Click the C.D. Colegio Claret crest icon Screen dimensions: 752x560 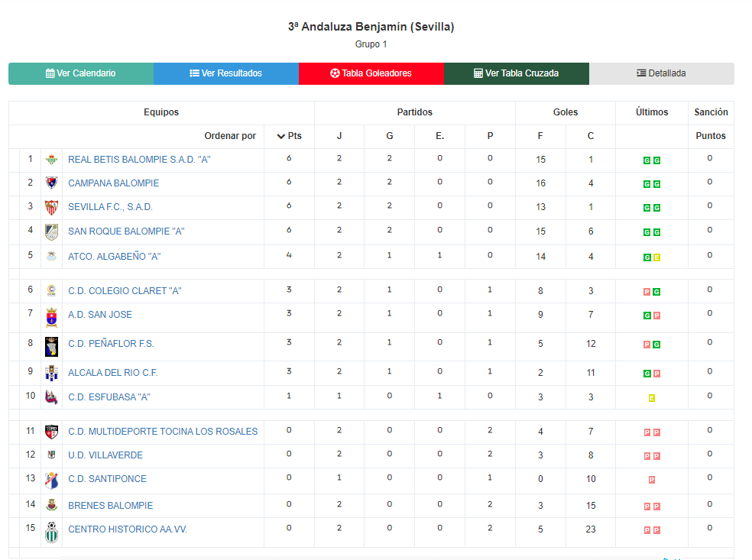click(x=51, y=290)
